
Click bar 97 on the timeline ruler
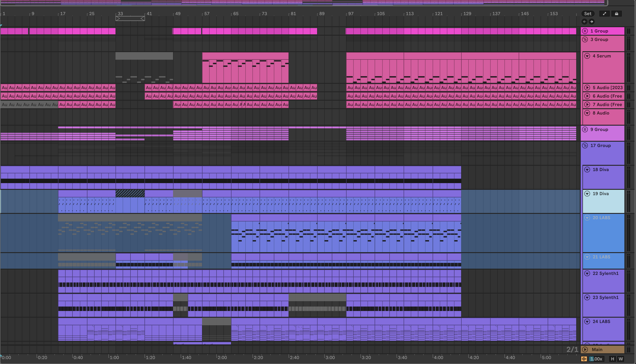coord(351,14)
